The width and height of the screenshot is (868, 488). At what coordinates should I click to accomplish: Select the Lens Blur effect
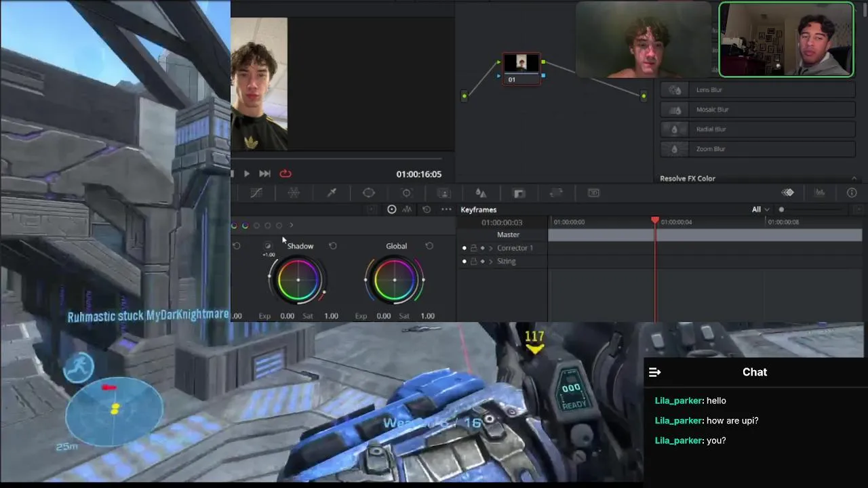click(758, 89)
